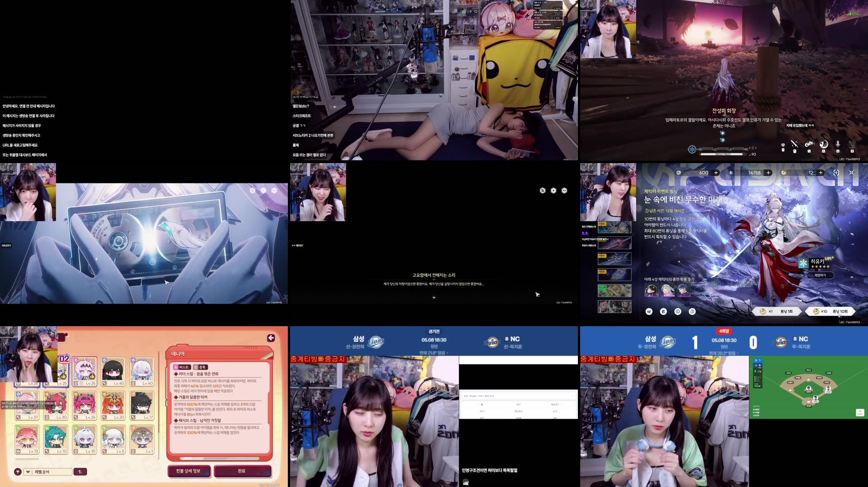The width and height of the screenshot is (868, 487).
Task: Select the dark-haired girl 4-star rate-up portrait
Action: pos(651,289)
